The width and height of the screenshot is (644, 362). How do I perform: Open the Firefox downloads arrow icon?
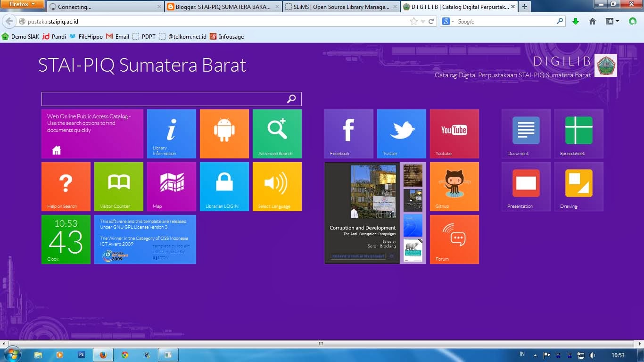(x=575, y=21)
